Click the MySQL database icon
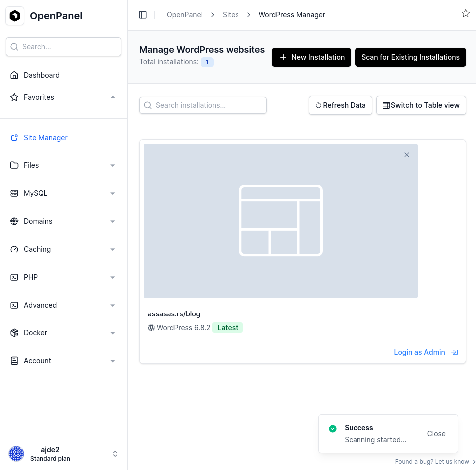 [14, 193]
